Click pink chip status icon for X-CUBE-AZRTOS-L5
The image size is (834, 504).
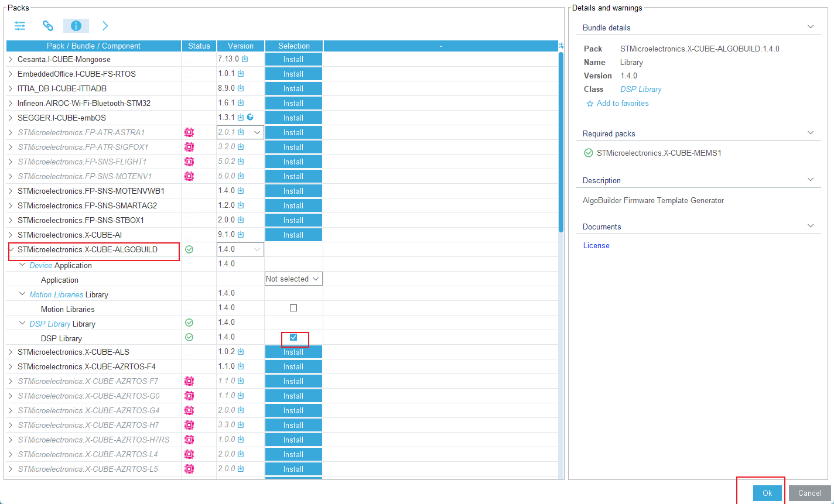click(x=189, y=469)
